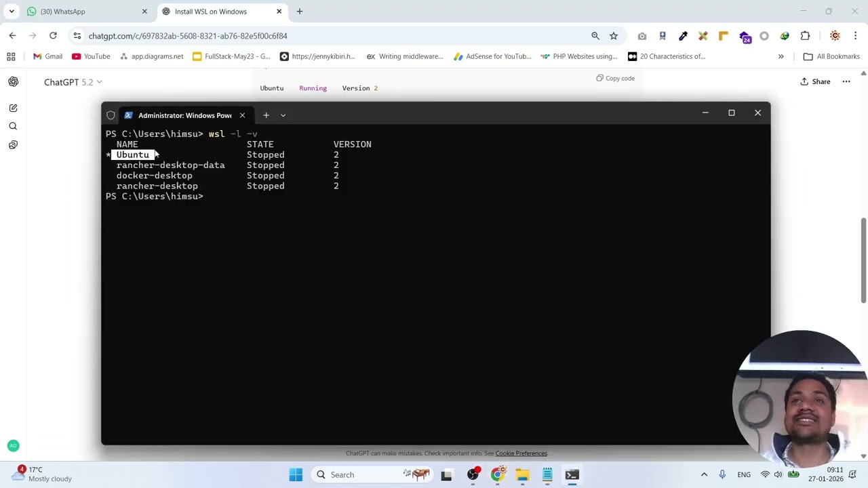Open Terminal from taskbar
This screenshot has height=488, width=868.
tap(572, 475)
